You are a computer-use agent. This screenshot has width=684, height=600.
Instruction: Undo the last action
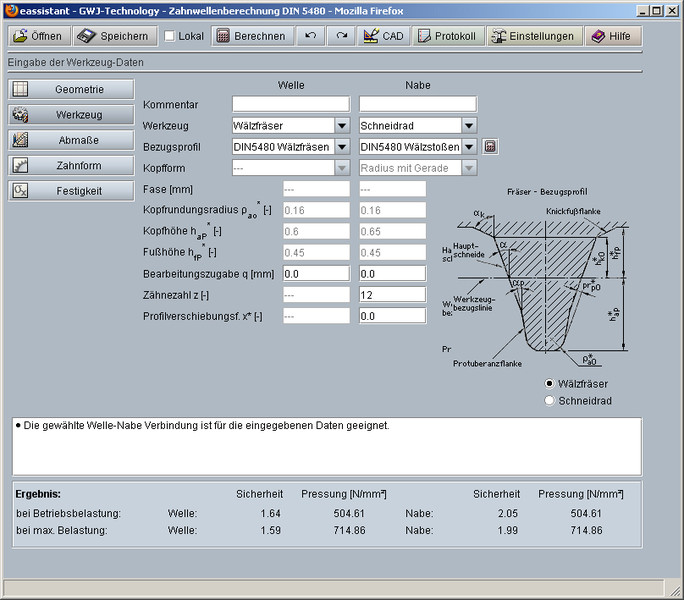[310, 36]
